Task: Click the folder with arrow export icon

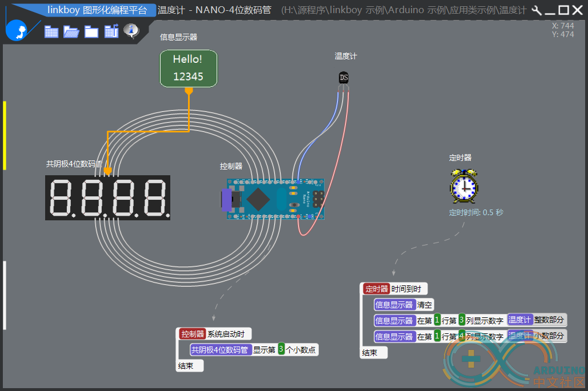Action: 111,31
